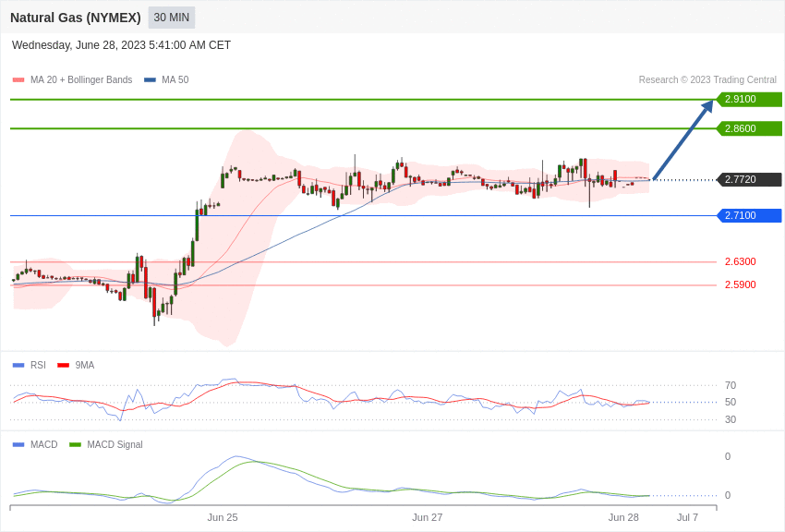Click the MACD Signal green legend marker
The image size is (785, 532).
[x=75, y=444]
